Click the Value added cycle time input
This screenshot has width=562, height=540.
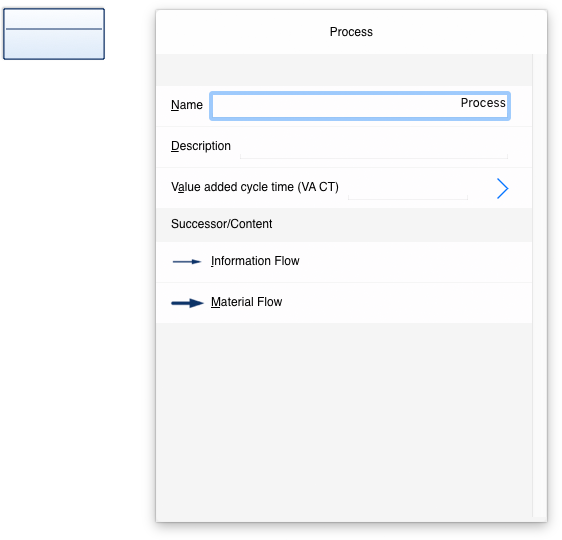(x=408, y=188)
